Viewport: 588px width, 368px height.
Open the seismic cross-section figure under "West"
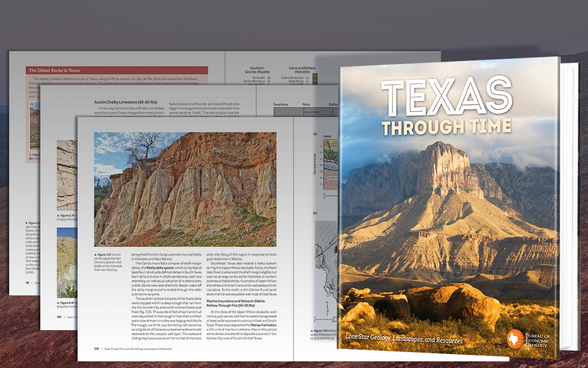pyautogui.click(x=331, y=165)
